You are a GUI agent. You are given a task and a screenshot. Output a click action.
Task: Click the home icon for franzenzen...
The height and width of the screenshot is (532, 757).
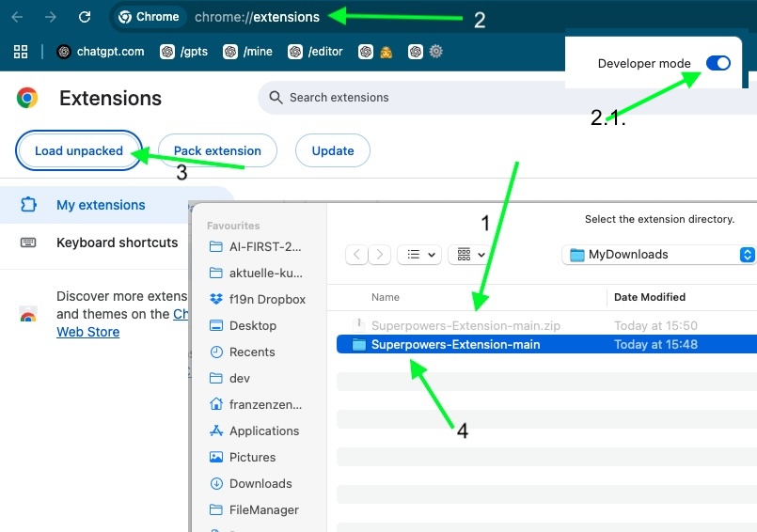click(x=216, y=404)
